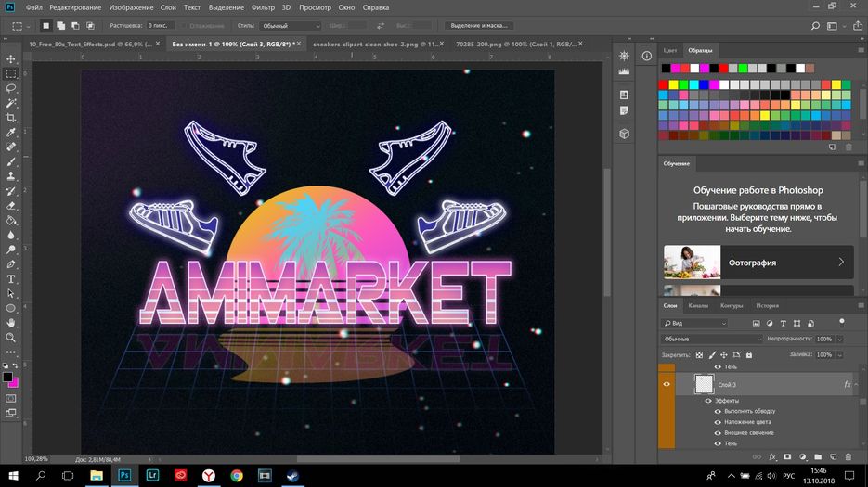The image size is (868, 487).
Task: Select the Lasso tool
Action: [10, 88]
